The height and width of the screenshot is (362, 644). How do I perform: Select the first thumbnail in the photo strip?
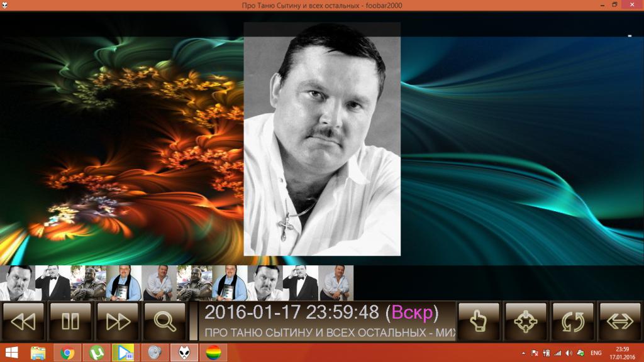(x=18, y=283)
